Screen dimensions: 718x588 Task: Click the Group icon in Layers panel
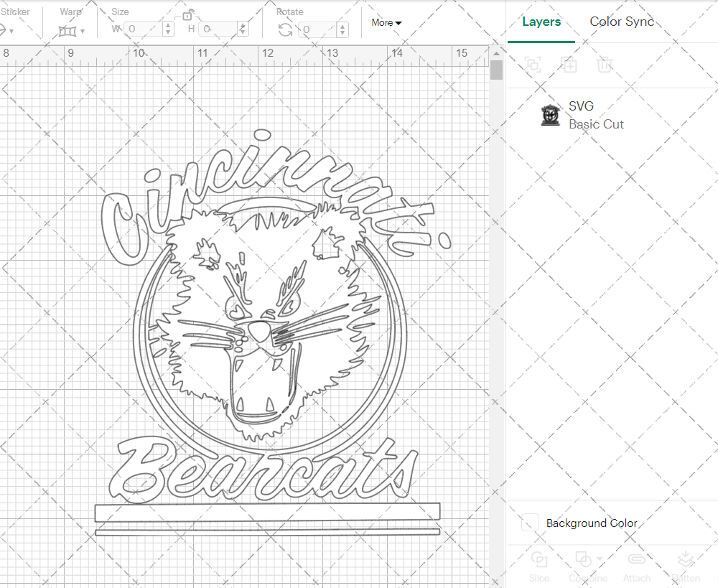[x=533, y=65]
